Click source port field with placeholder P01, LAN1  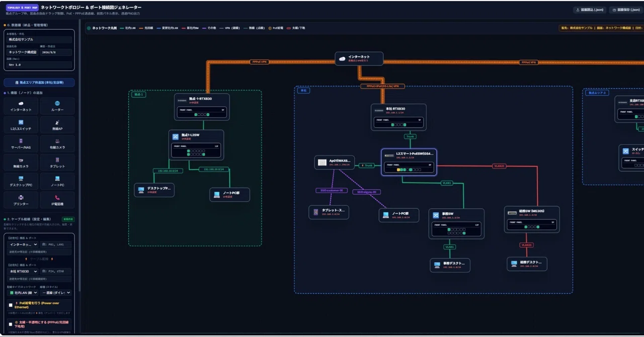tap(56, 244)
